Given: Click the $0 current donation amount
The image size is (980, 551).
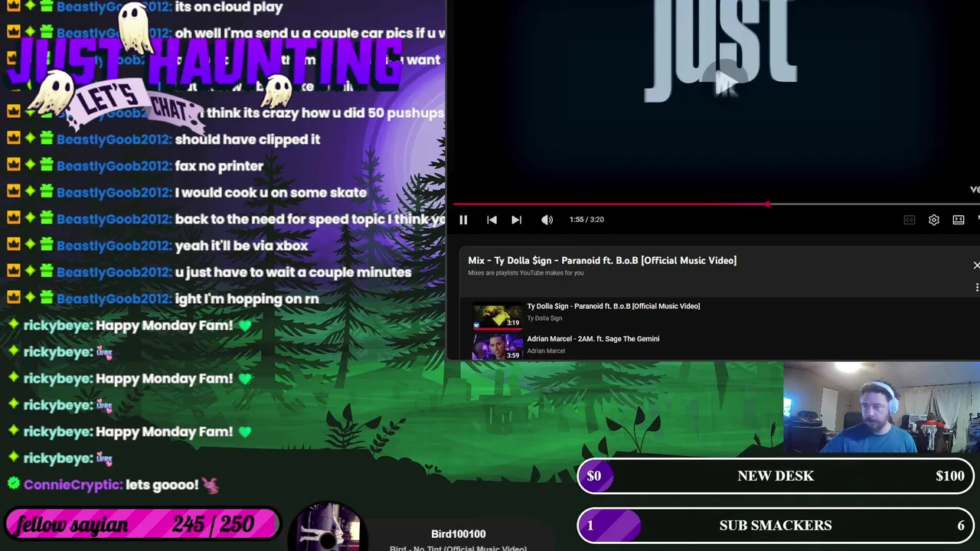Looking at the screenshot, I should tap(594, 476).
